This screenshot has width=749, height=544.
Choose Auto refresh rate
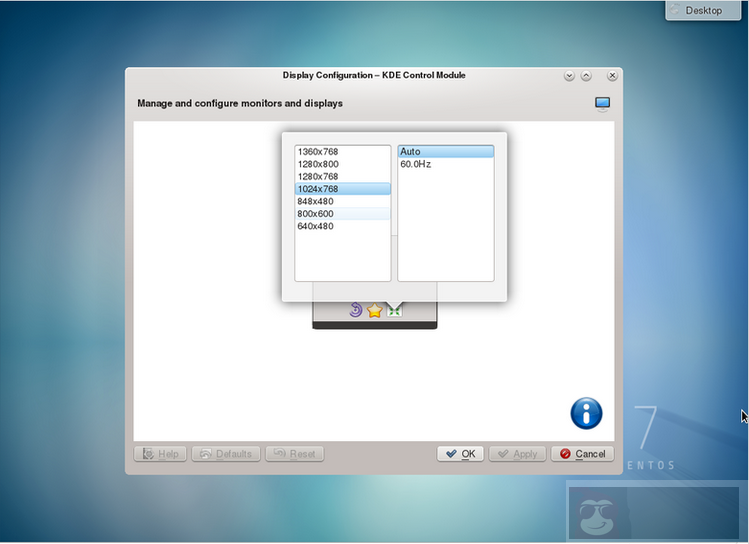tap(446, 151)
